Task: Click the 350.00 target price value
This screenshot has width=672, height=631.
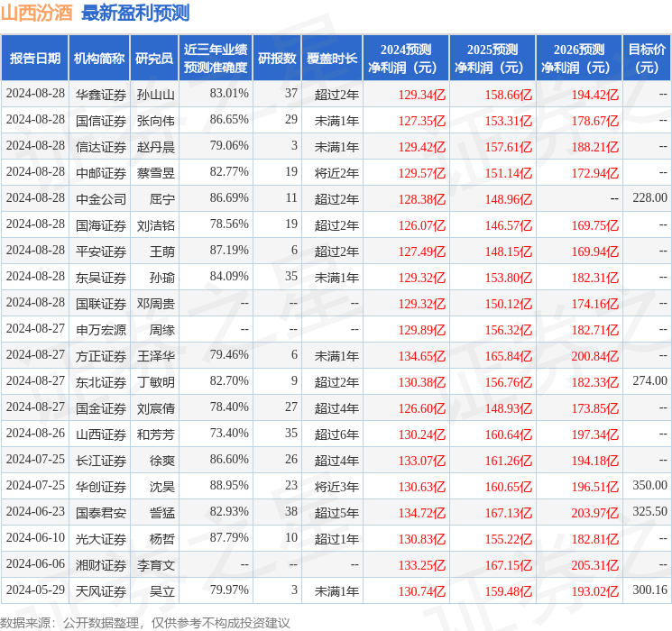Action: click(649, 485)
